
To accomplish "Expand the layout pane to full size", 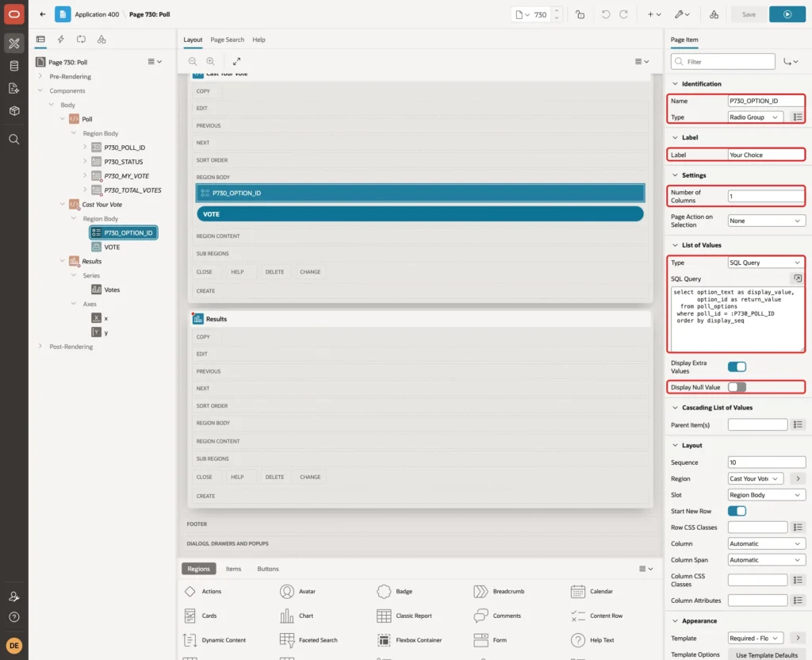I will [x=236, y=61].
